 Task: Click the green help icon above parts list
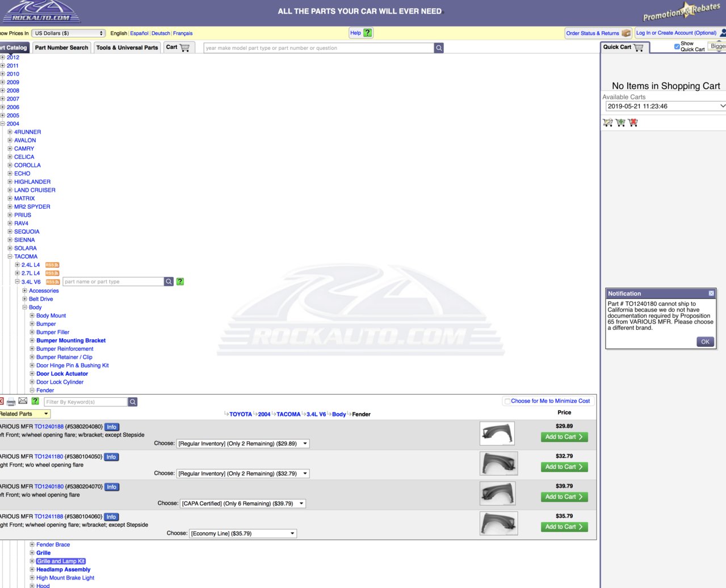tap(35, 401)
